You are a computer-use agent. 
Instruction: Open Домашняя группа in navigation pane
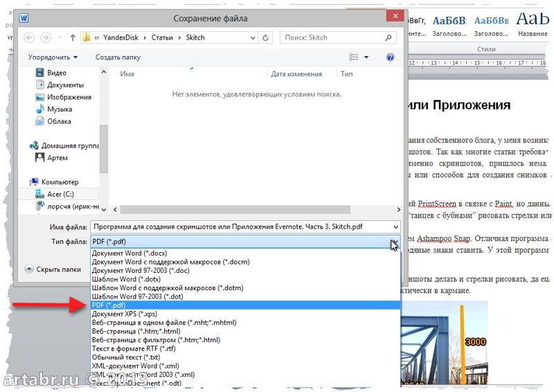(70, 145)
